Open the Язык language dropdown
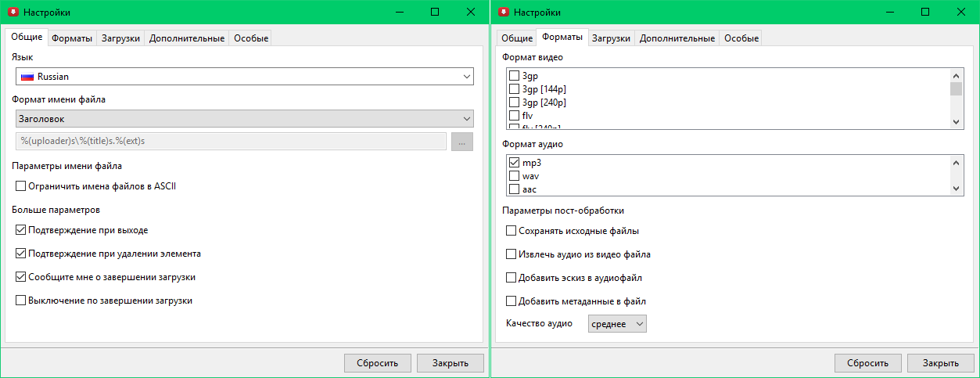This screenshot has height=378, width=980. [244, 77]
